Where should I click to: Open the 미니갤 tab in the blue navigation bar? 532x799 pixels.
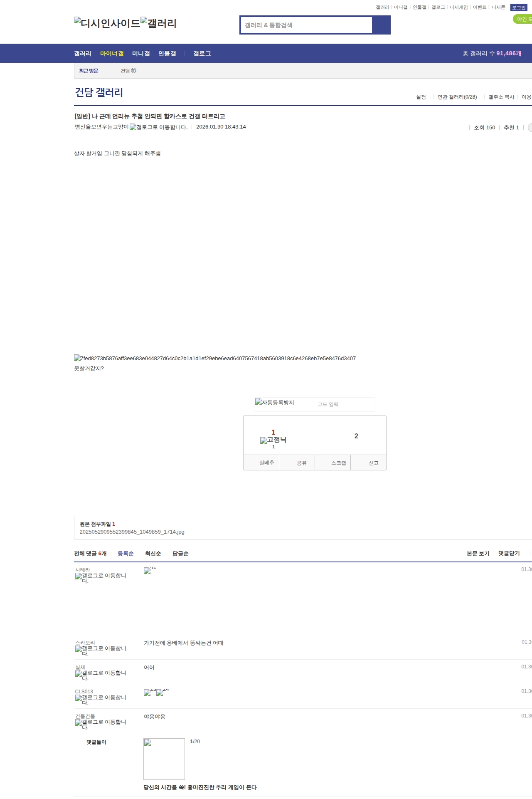pyautogui.click(x=141, y=53)
